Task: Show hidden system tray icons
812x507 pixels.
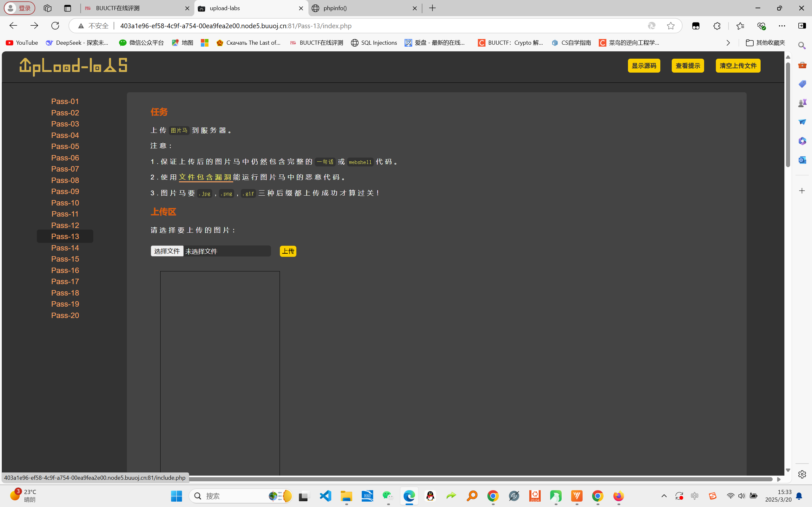Action: [x=664, y=496]
